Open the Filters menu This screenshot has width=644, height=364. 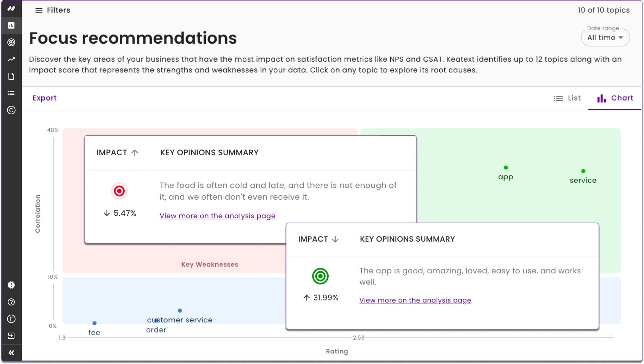click(53, 10)
